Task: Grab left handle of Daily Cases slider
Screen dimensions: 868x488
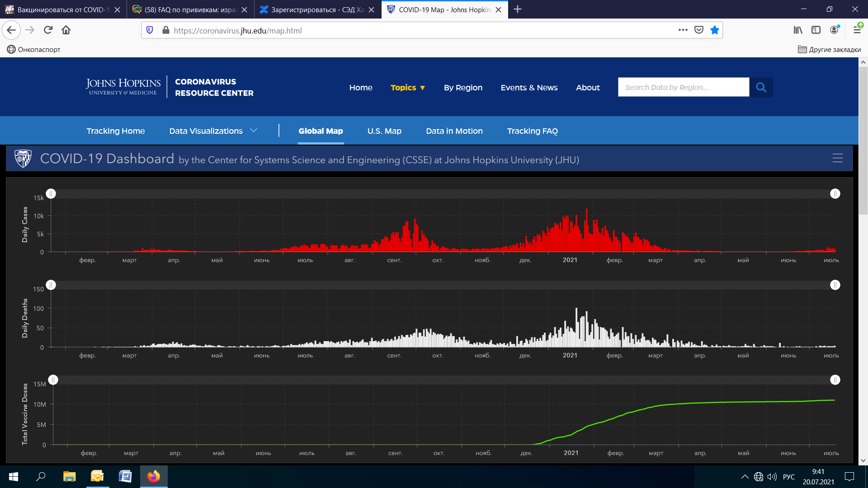Action: [x=51, y=194]
